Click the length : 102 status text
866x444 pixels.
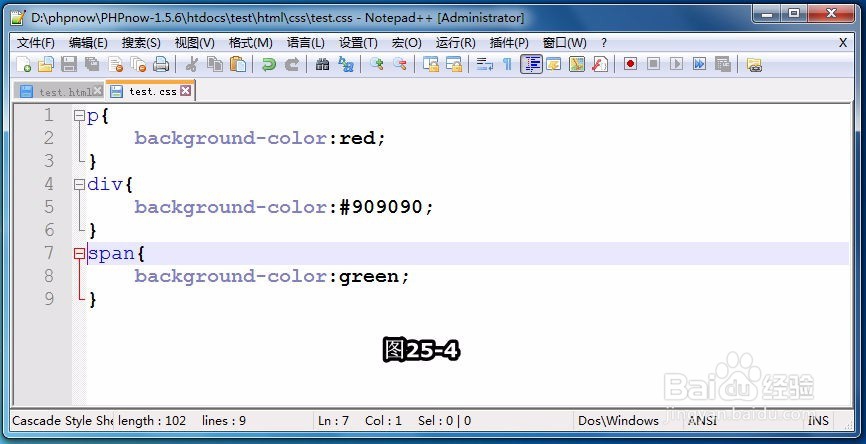(x=152, y=421)
